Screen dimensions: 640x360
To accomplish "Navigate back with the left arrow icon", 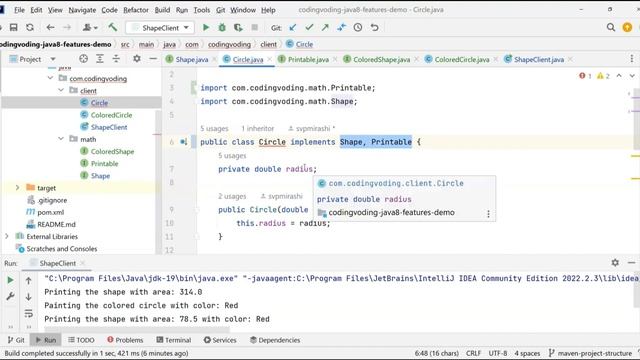I will pyautogui.click(x=50, y=27).
